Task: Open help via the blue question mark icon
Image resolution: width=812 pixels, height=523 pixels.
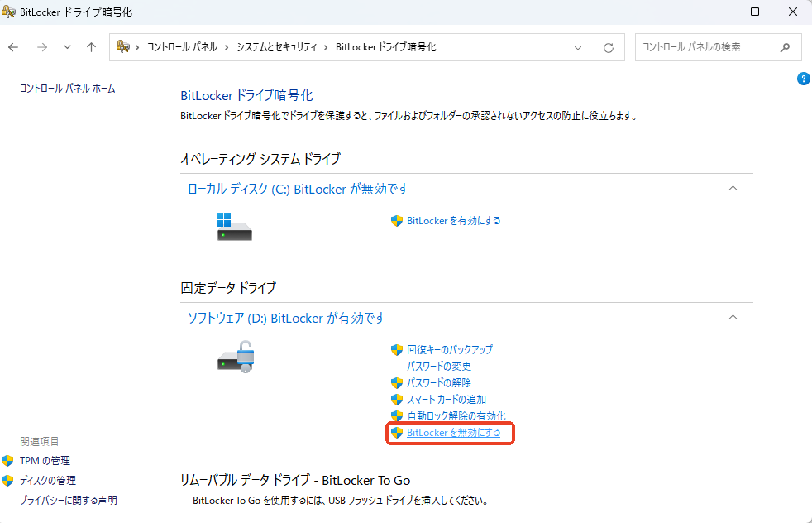Action: pyautogui.click(x=803, y=79)
